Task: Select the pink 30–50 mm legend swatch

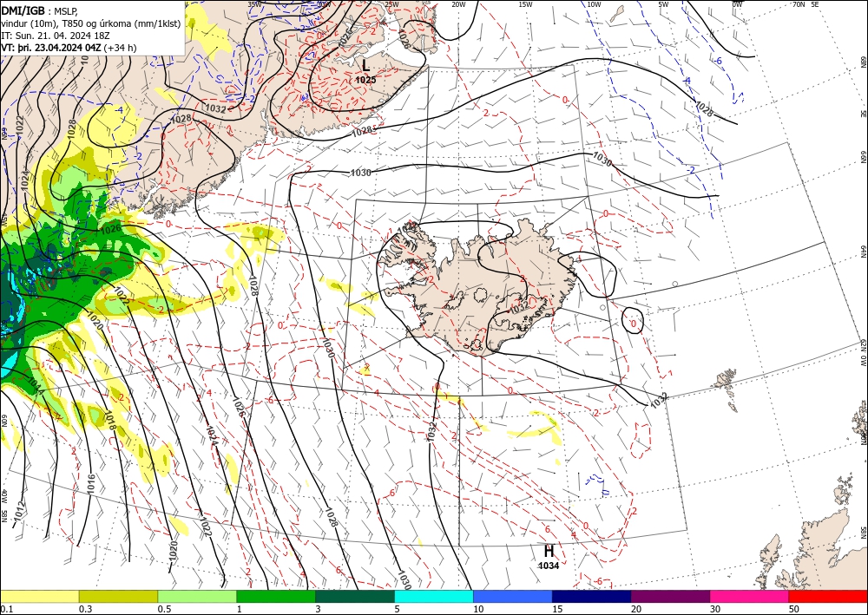Action: point(750,596)
